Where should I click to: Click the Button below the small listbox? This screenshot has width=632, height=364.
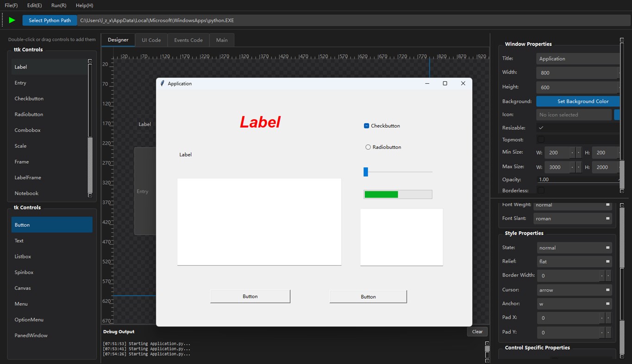[x=368, y=297]
